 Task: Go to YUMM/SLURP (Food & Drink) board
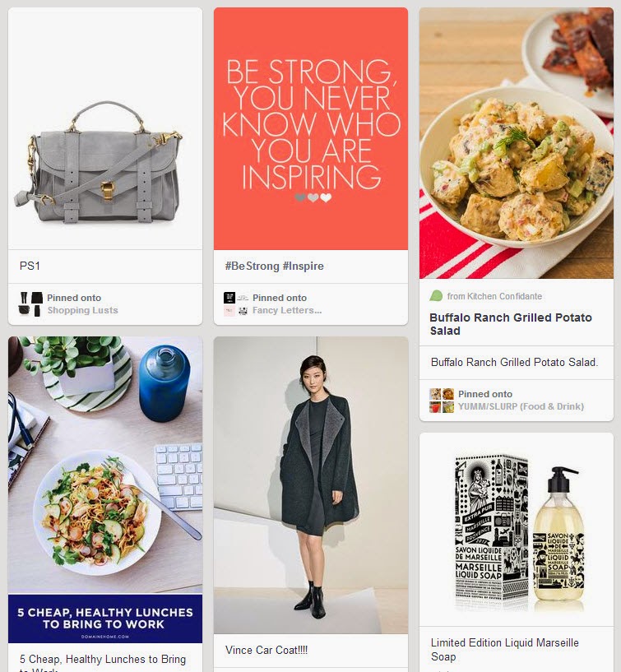(x=521, y=406)
